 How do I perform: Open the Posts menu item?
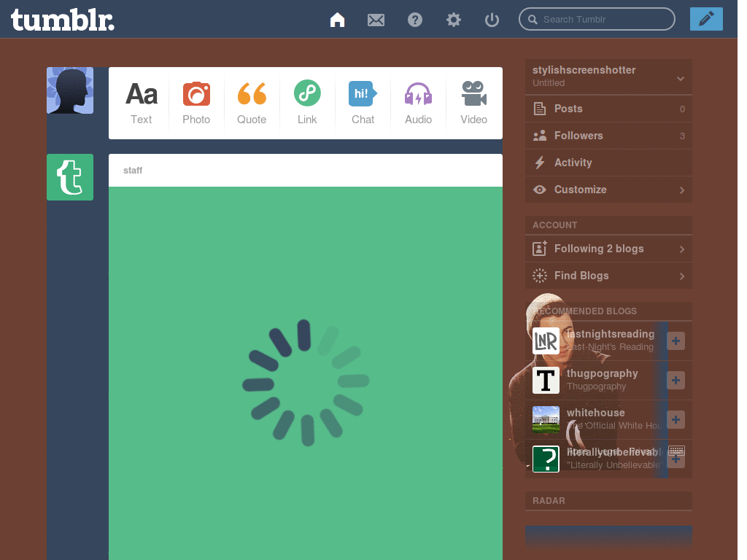(609, 109)
